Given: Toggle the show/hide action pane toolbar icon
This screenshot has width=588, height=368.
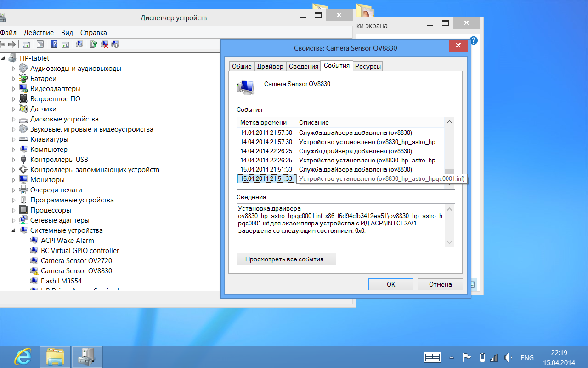Looking at the screenshot, I should [65, 45].
